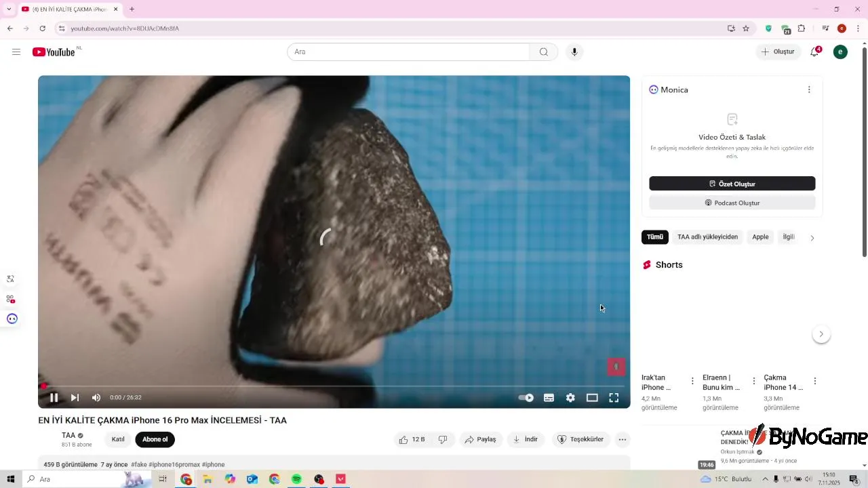Bookmark this page with star
This screenshot has height=488, width=868.
tap(746, 28)
